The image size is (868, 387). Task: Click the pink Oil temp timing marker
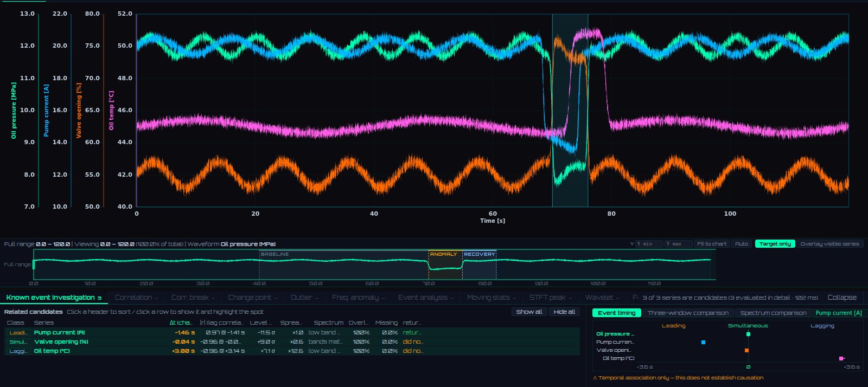pos(841,359)
